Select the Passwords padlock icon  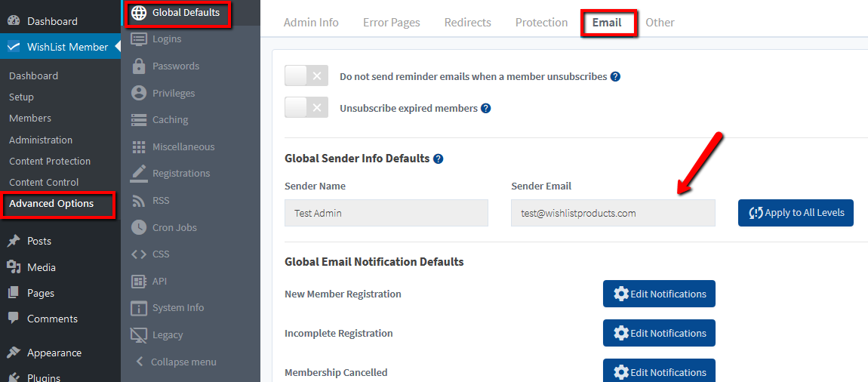[139, 66]
